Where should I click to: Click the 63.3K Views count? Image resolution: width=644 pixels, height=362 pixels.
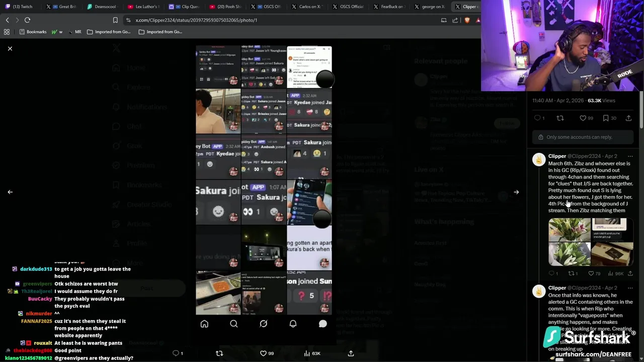click(x=601, y=101)
